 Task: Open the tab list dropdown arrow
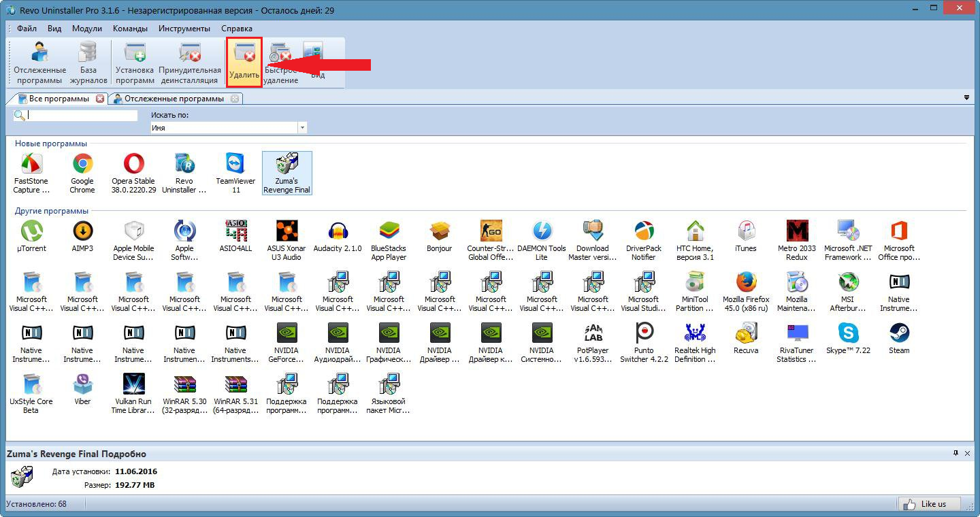[x=966, y=98]
